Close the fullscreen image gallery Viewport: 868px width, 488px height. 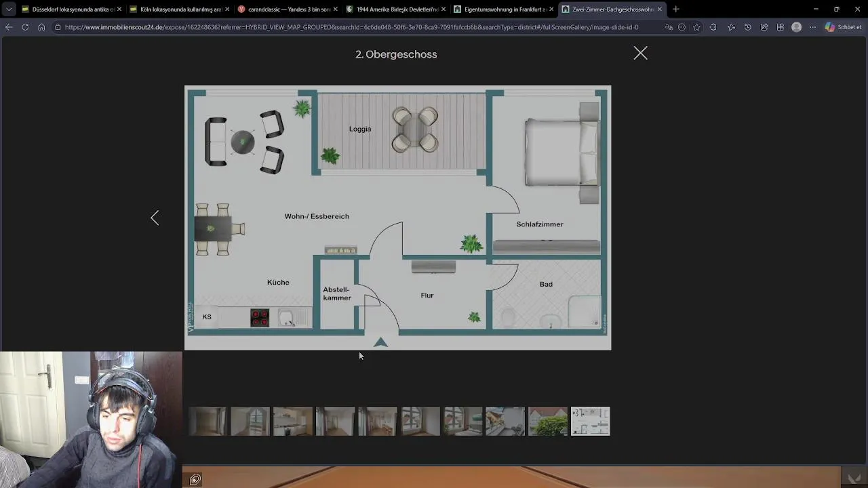click(640, 54)
